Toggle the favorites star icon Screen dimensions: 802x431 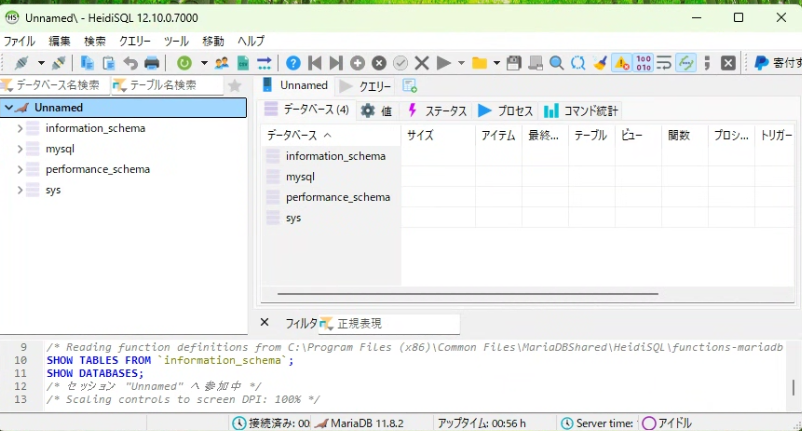(235, 85)
